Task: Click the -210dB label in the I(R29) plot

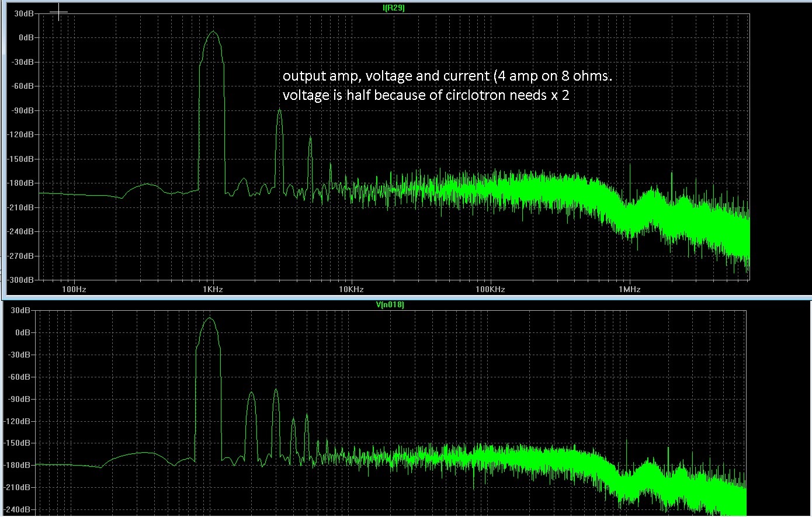Action: [x=20, y=207]
